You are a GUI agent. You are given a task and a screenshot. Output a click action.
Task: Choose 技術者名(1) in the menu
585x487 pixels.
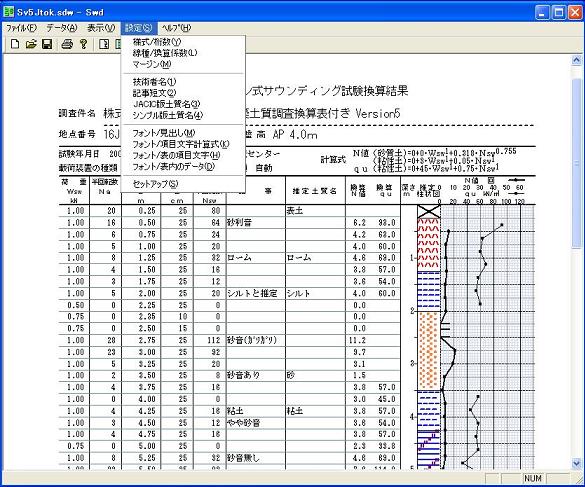(x=154, y=82)
